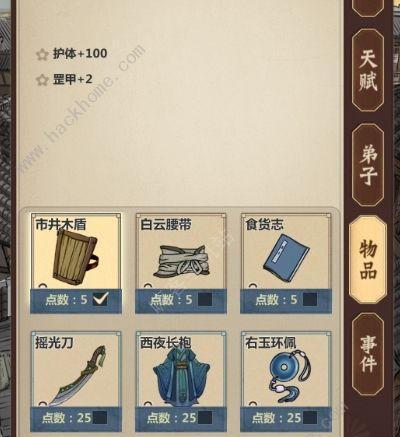Switch to the 天赋 tab

pyautogui.click(x=368, y=70)
